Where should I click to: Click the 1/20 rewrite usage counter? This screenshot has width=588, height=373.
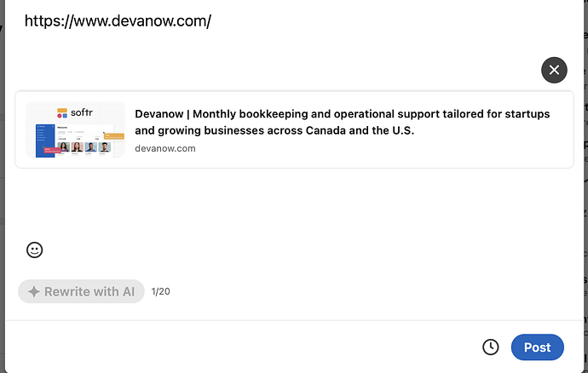tap(160, 291)
